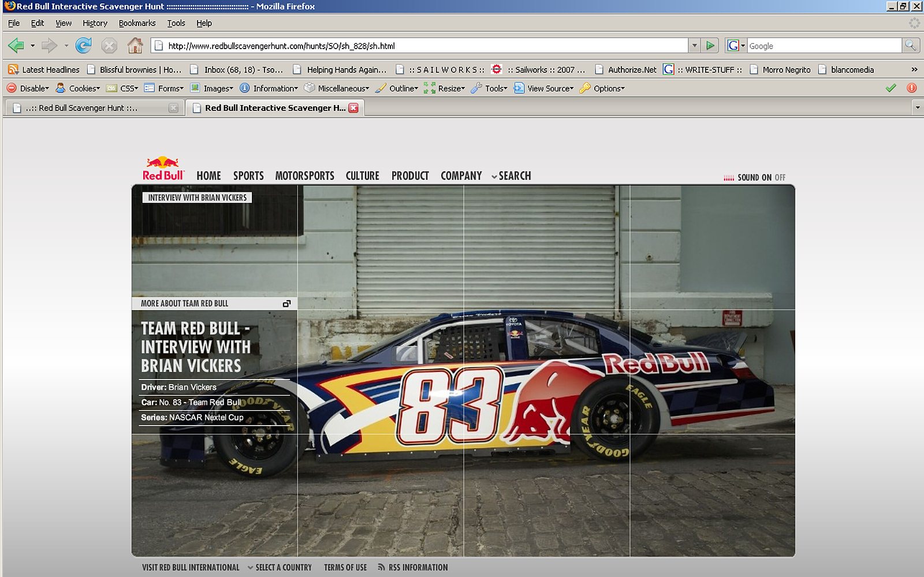
Task: Open the Blissful brownies bookmark
Action: coord(134,69)
